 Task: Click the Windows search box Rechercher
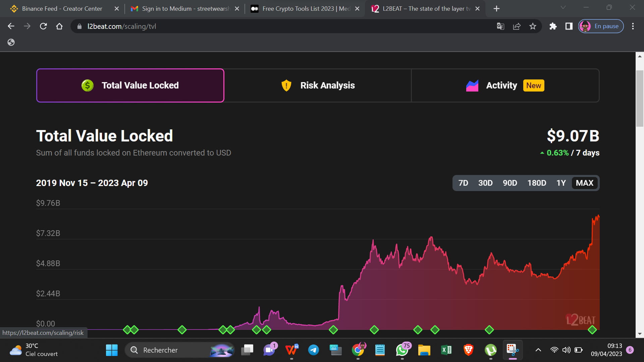pyautogui.click(x=160, y=350)
